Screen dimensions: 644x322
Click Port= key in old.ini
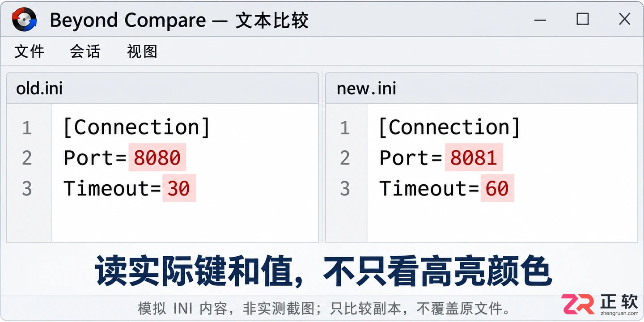click(95, 158)
